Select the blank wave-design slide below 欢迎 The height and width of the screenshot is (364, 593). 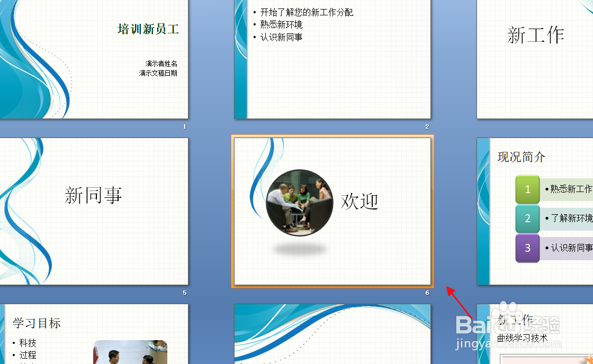click(333, 334)
